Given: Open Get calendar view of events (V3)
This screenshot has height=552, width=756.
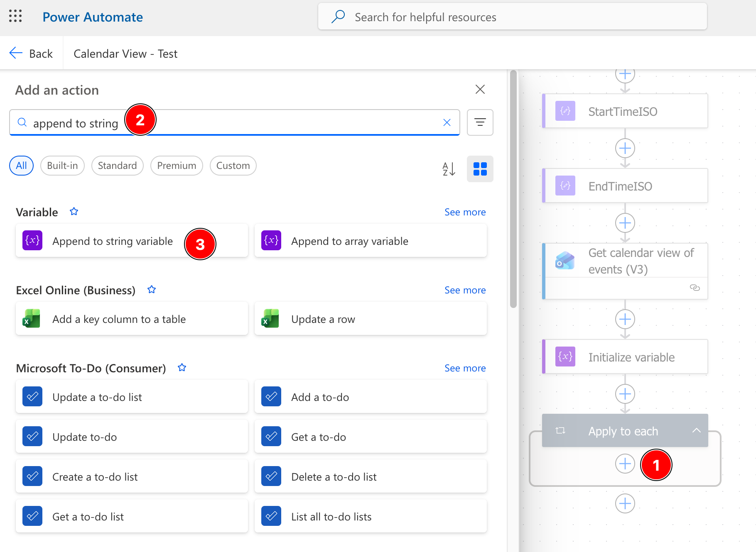Looking at the screenshot, I should click(625, 271).
